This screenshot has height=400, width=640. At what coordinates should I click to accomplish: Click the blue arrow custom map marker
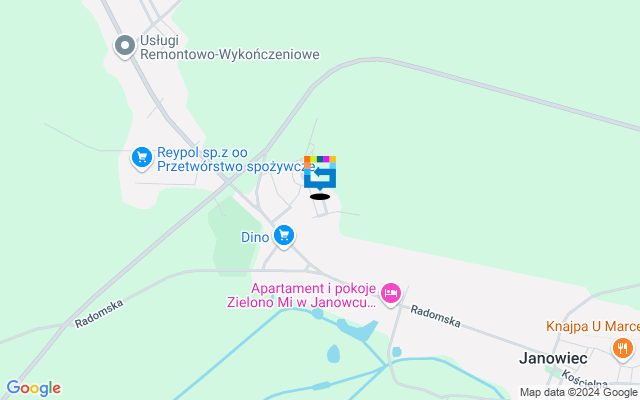click(320, 173)
